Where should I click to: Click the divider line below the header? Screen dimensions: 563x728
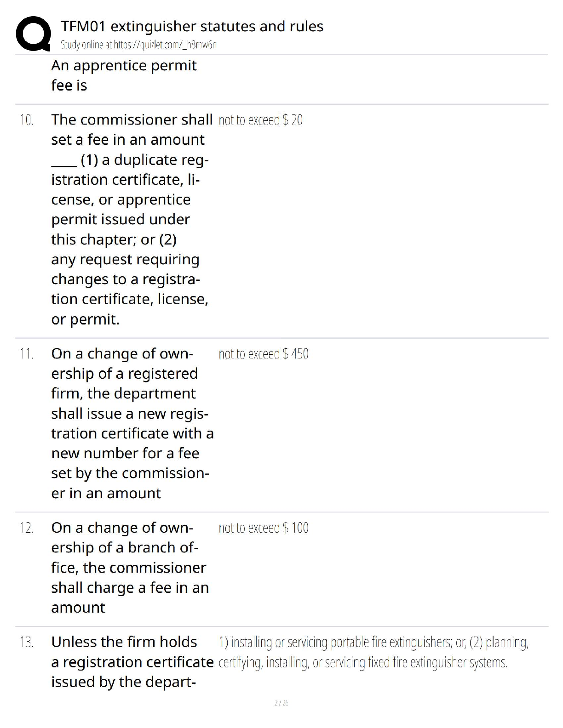(281, 54)
